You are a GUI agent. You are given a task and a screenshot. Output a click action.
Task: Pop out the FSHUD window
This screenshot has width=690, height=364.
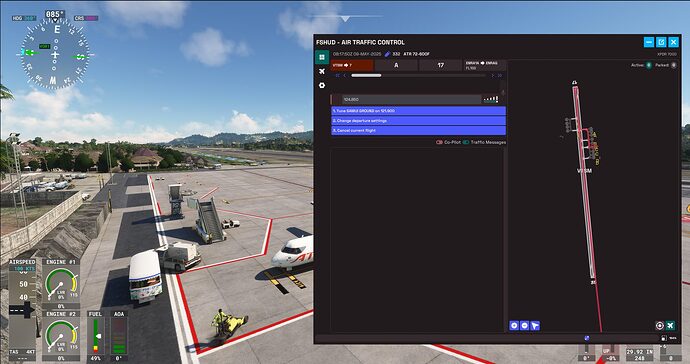pyautogui.click(x=661, y=42)
